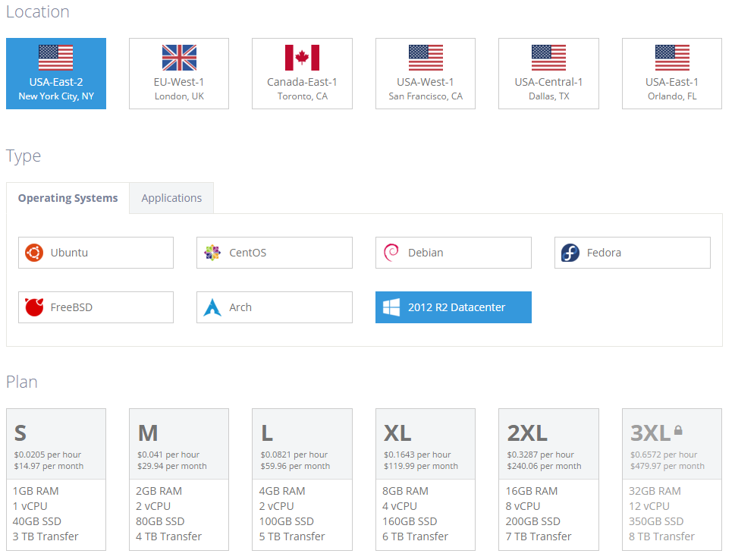The image size is (735, 560).
Task: Click the San Francisco, CA location text
Action: pyautogui.click(x=426, y=96)
